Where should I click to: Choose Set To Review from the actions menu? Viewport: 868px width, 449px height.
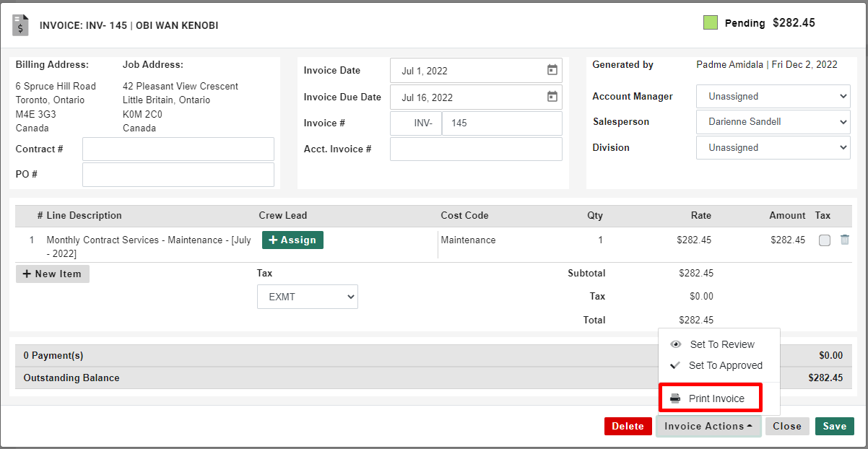click(x=719, y=344)
